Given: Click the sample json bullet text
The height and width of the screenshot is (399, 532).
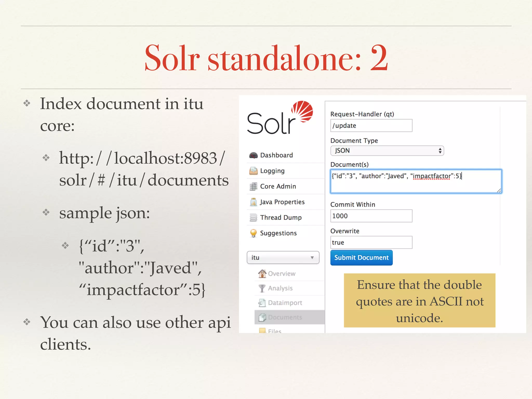Looking at the screenshot, I should (104, 213).
